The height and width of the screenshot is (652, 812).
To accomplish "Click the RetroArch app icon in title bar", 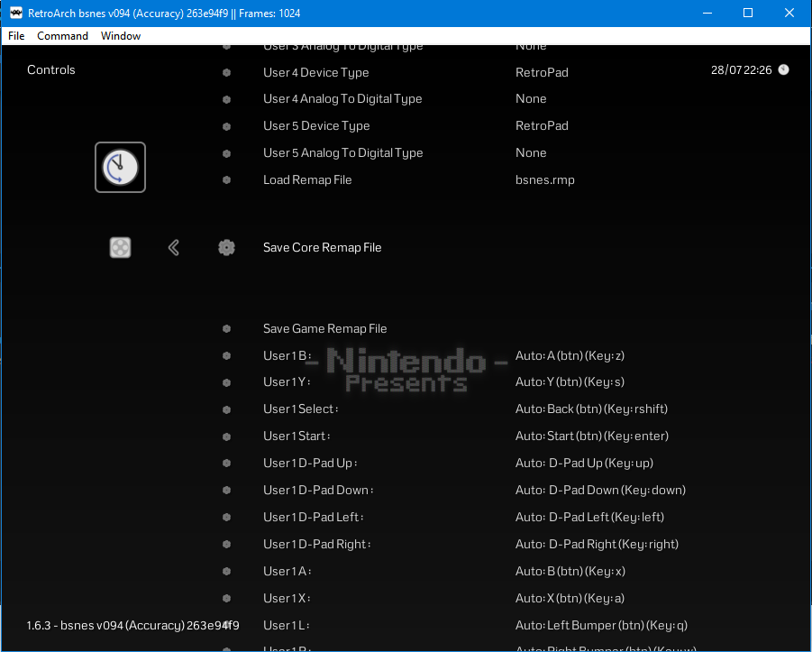I will click(x=16, y=13).
